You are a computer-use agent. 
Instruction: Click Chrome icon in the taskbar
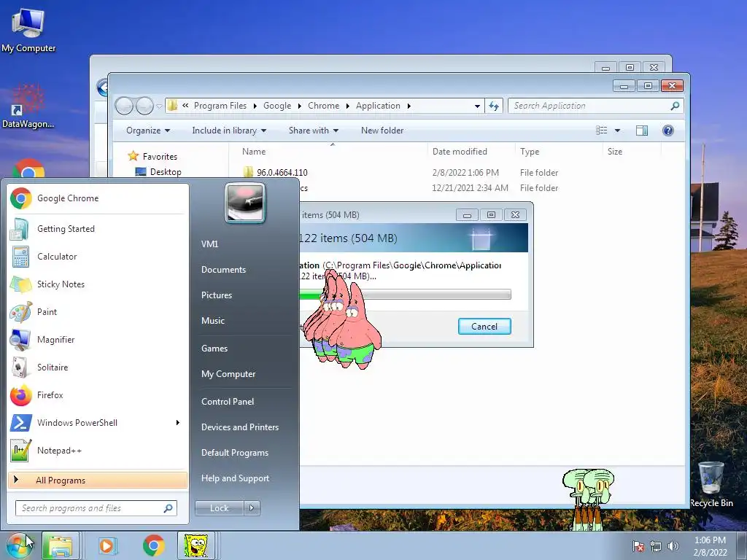click(x=153, y=545)
